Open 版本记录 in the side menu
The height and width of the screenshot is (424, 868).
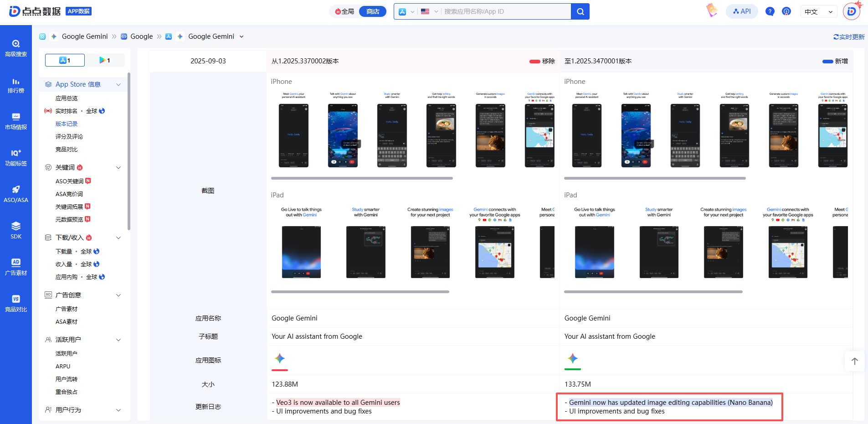[67, 124]
